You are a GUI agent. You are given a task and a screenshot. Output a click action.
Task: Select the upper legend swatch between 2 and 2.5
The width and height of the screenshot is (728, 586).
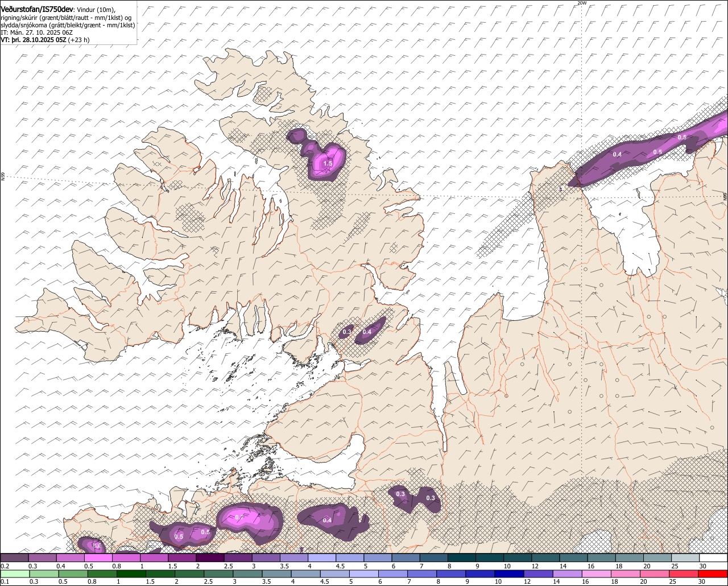coord(210,558)
